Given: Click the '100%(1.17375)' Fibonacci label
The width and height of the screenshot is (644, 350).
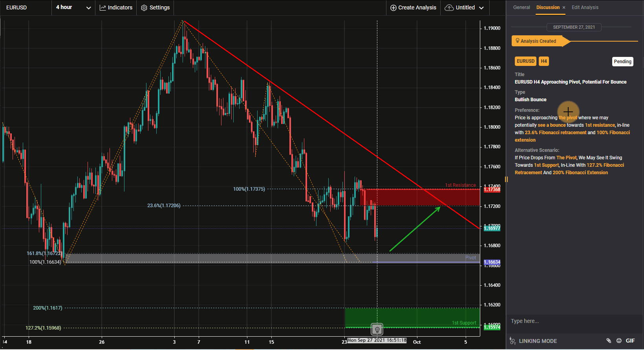Looking at the screenshot, I should (249, 189).
